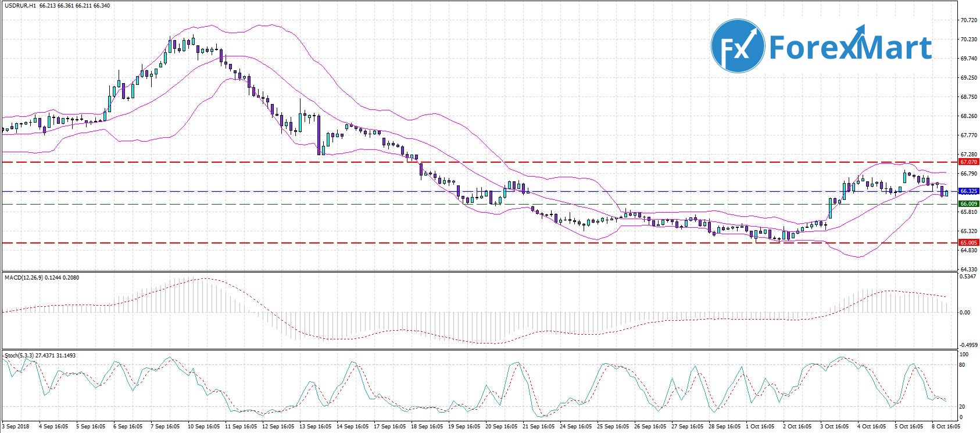Click the 70.230 price axis value
The image size is (980, 433).
click(968, 40)
